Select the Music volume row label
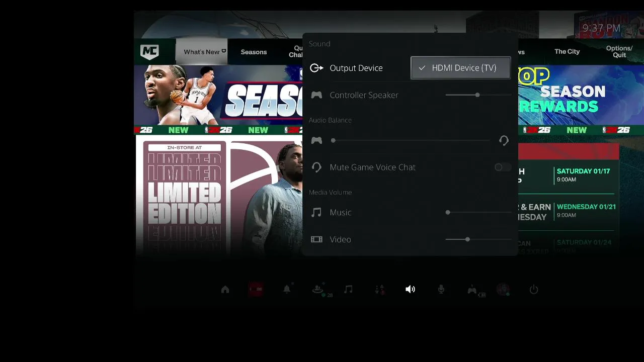The image size is (644, 362). 340,213
